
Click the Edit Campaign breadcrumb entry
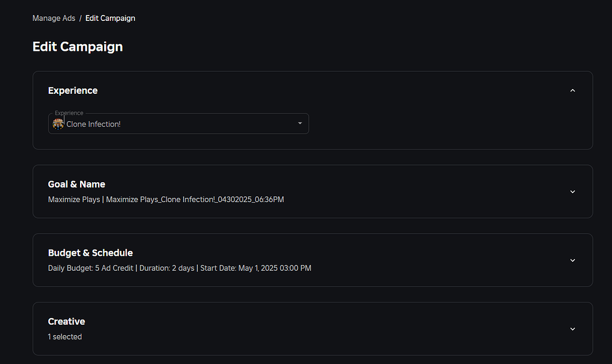click(110, 18)
